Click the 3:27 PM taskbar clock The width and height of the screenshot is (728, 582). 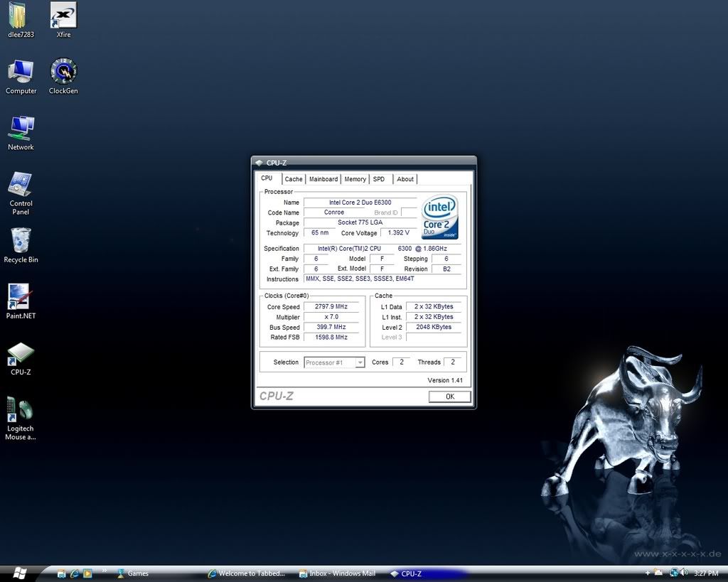coord(706,573)
